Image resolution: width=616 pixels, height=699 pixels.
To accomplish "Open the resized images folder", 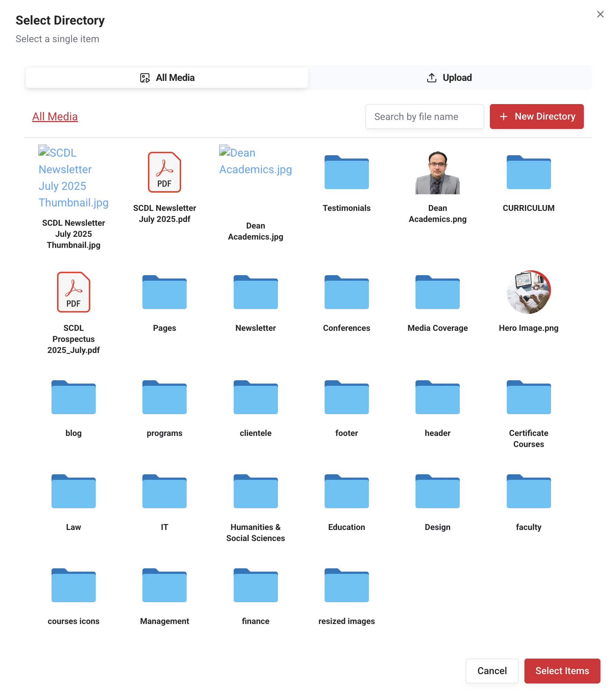I will (x=346, y=585).
